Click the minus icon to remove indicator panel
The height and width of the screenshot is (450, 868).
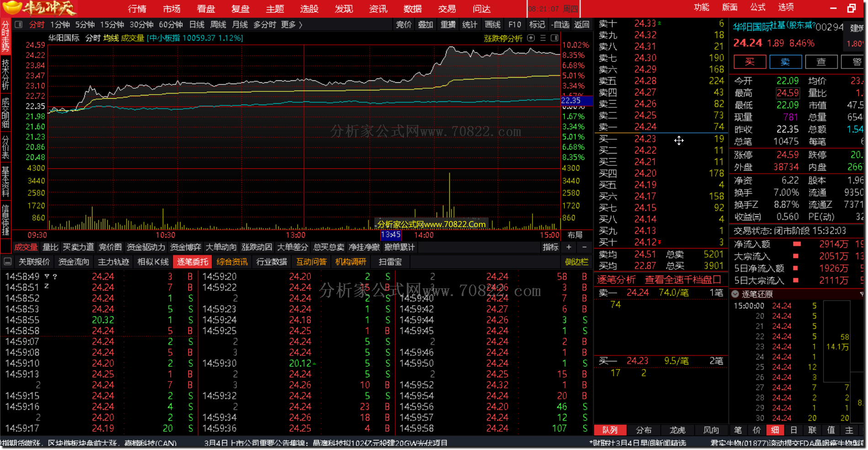[584, 247]
